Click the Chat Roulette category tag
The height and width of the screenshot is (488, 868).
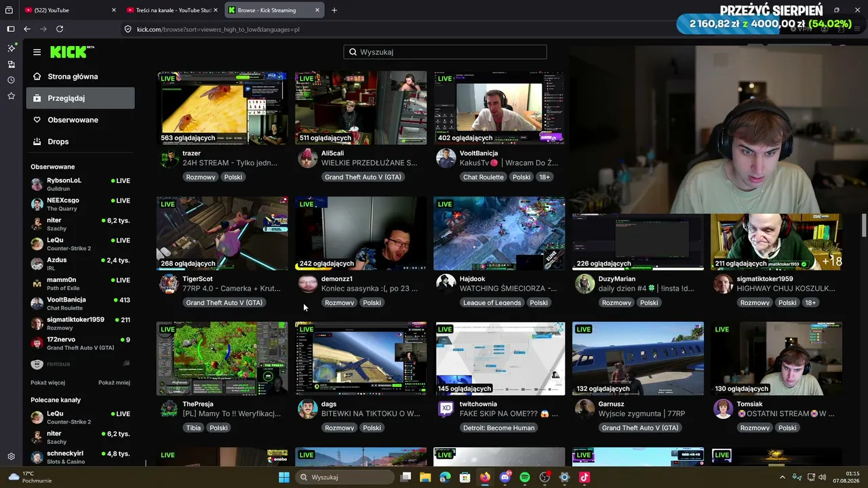pyautogui.click(x=484, y=177)
